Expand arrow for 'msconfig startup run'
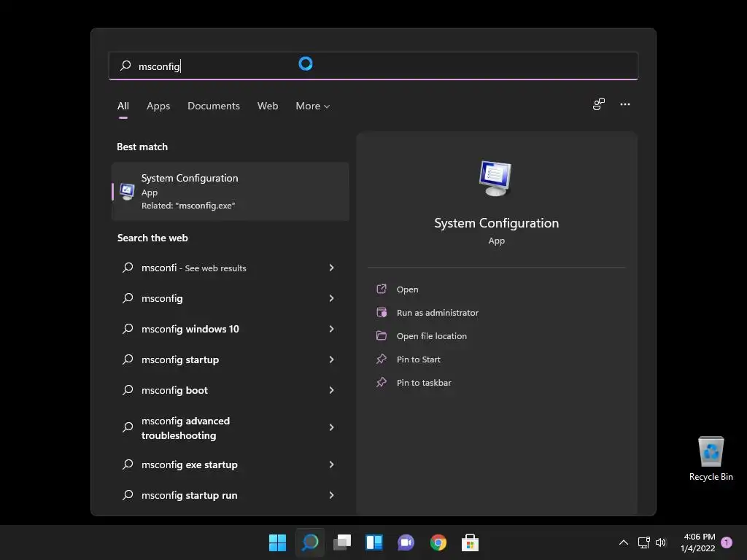Viewport: 747px width, 560px height. click(x=332, y=495)
